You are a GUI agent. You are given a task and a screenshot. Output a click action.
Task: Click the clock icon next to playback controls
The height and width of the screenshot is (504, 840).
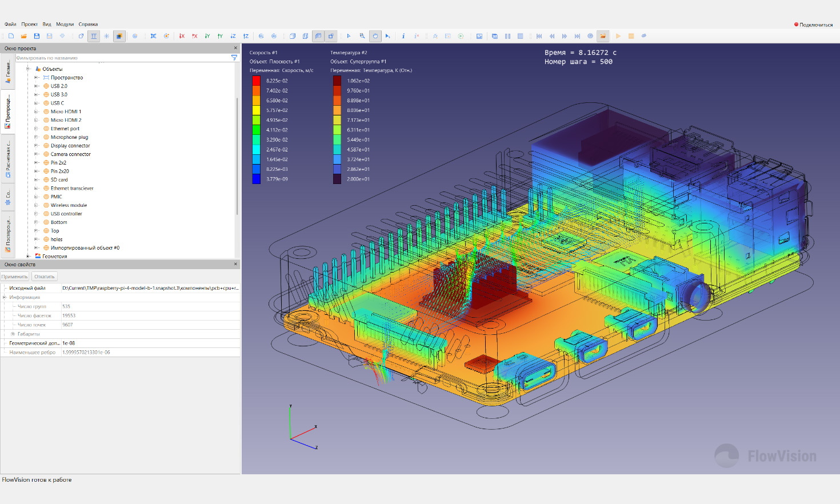590,36
